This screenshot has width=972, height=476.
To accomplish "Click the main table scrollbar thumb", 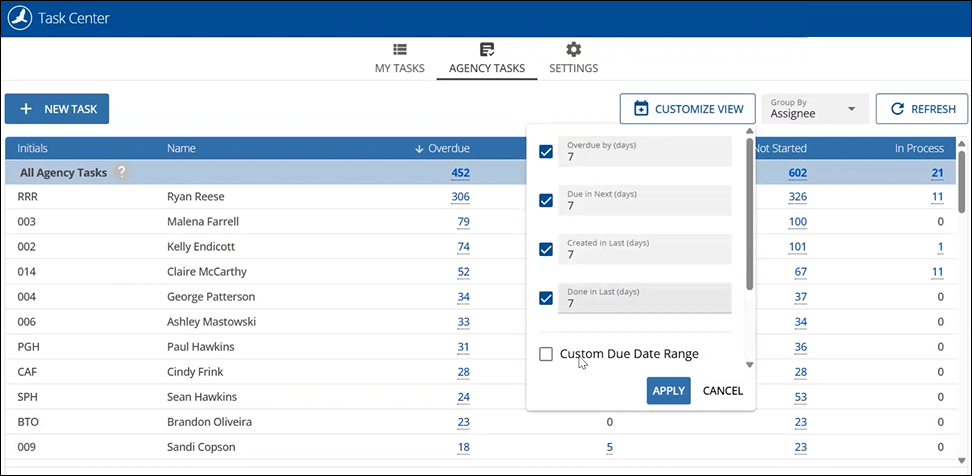I will (x=961, y=182).
